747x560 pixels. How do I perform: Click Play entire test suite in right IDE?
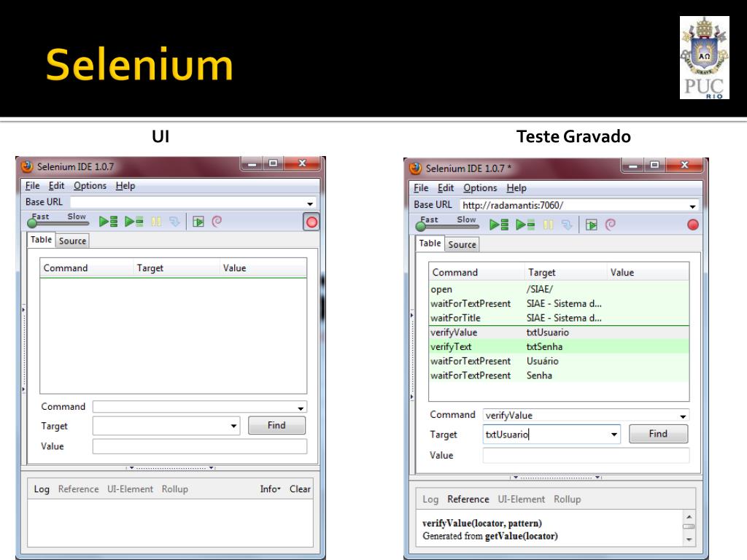499,225
